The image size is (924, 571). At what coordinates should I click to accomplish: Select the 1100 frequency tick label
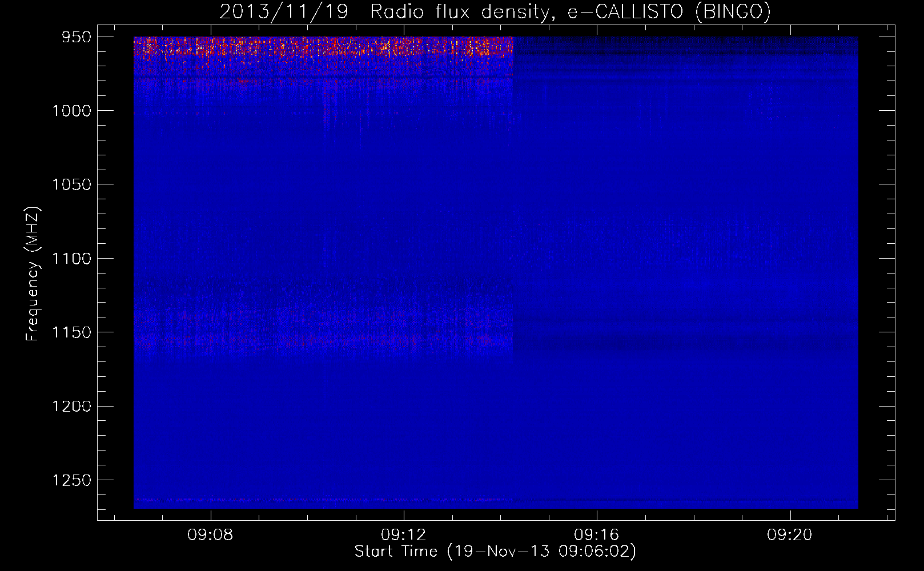[71, 259]
